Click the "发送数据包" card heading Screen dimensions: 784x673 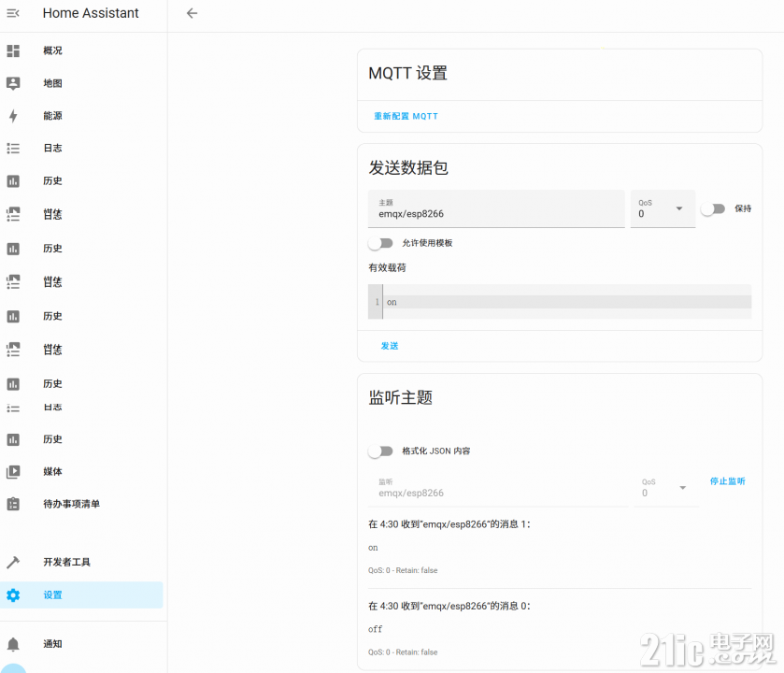click(408, 167)
